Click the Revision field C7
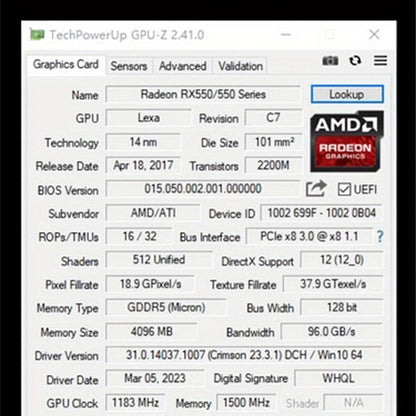 coord(273,118)
